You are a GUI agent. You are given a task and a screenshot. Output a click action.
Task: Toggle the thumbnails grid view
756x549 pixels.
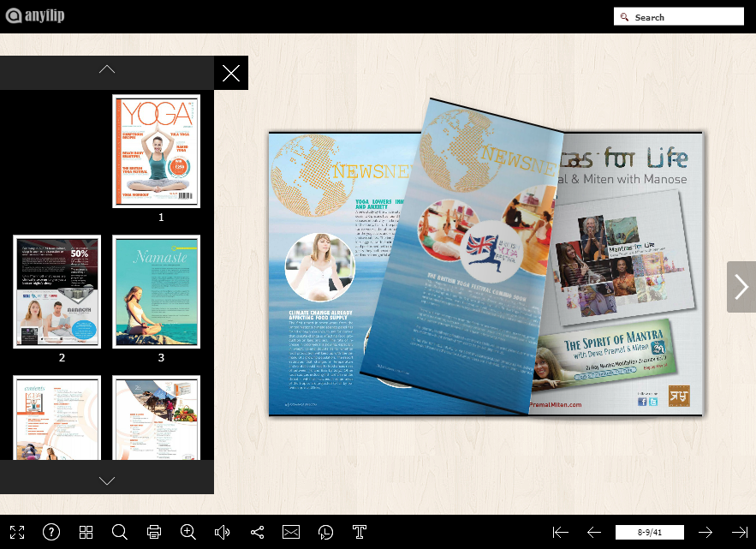point(86,532)
